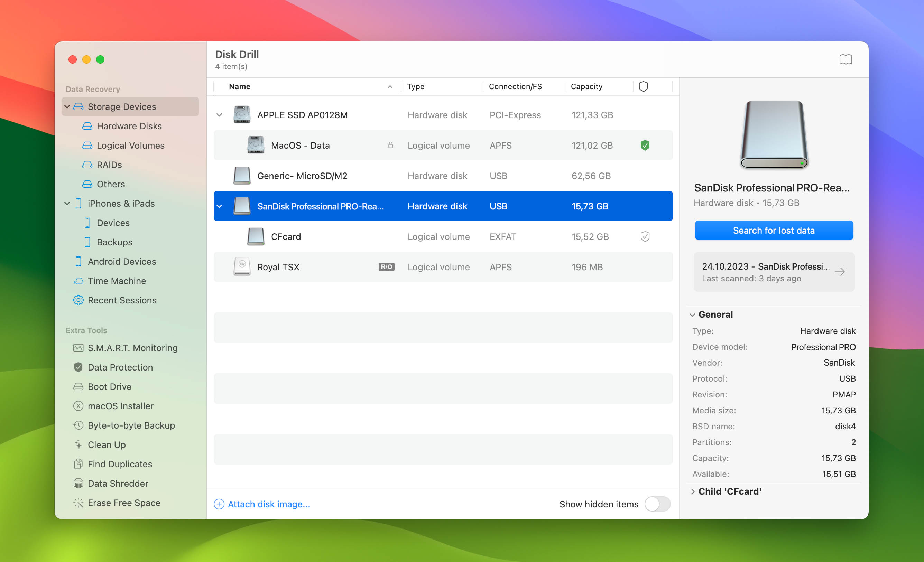The width and height of the screenshot is (924, 562).
Task: Toggle Show hidden items switch
Action: [658, 504]
